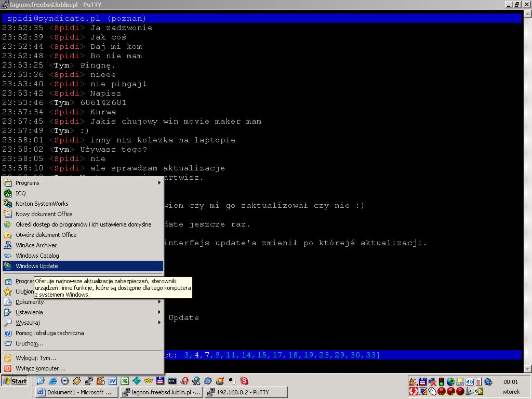
Task: Click the white mouse tray icon
Action: coord(432,391)
